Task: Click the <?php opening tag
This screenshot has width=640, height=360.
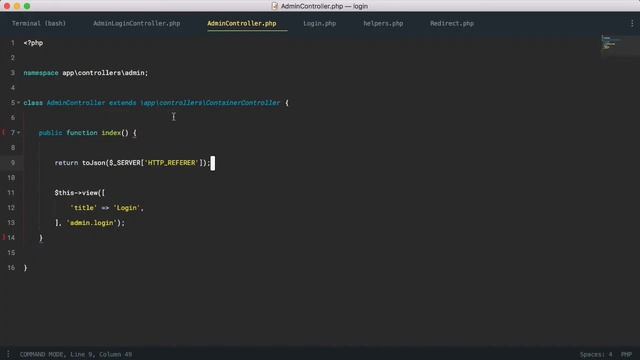Action: pyautogui.click(x=33, y=43)
